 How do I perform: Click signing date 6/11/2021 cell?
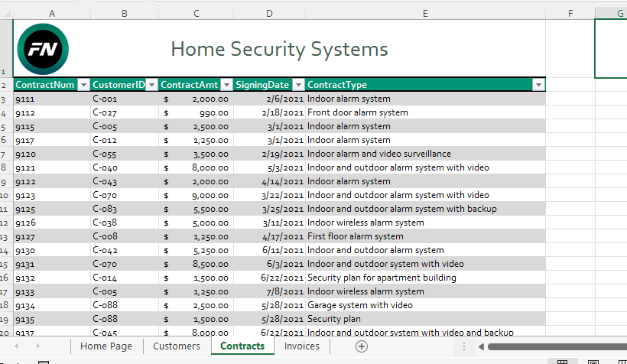coord(269,250)
